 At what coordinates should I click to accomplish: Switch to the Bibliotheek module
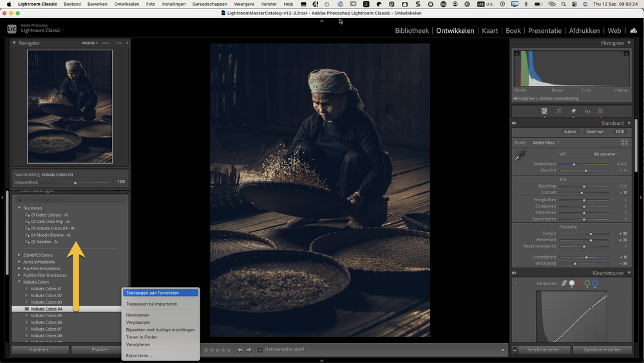(412, 30)
